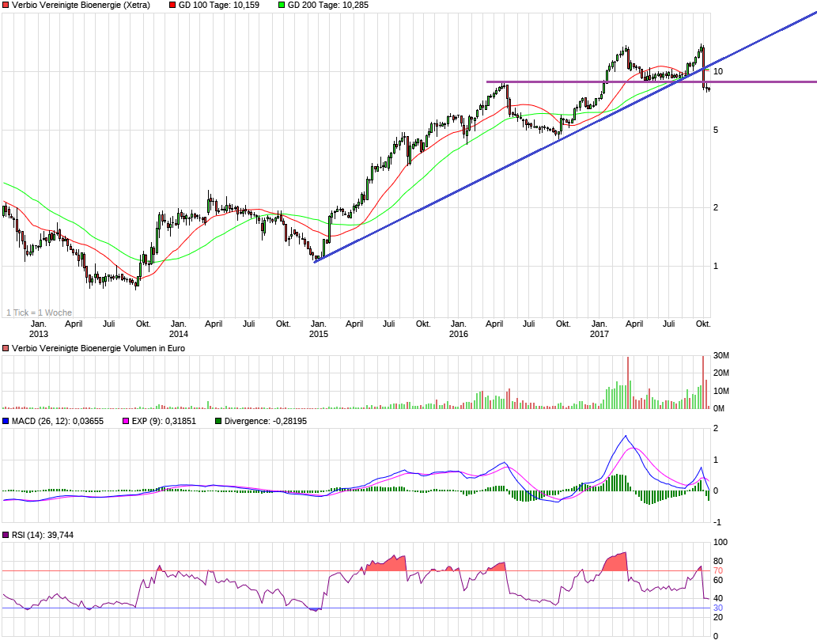
Task: Click 'Divergence: -0,28195' label
Action: click(x=266, y=421)
